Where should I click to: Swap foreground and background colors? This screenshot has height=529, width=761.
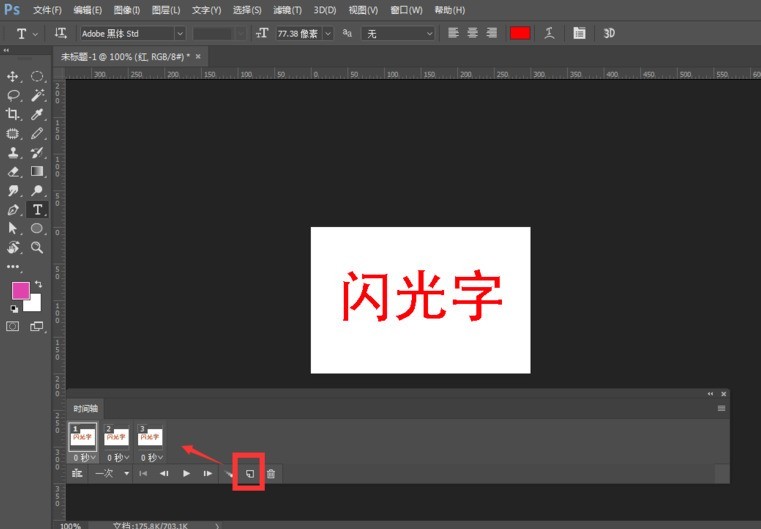point(38,284)
